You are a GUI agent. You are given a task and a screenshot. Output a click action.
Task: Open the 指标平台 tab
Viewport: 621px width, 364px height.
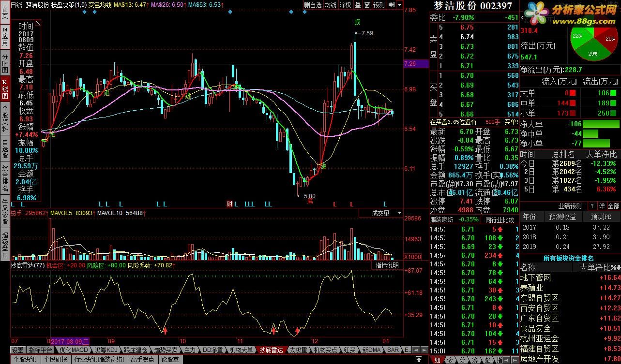(40, 349)
